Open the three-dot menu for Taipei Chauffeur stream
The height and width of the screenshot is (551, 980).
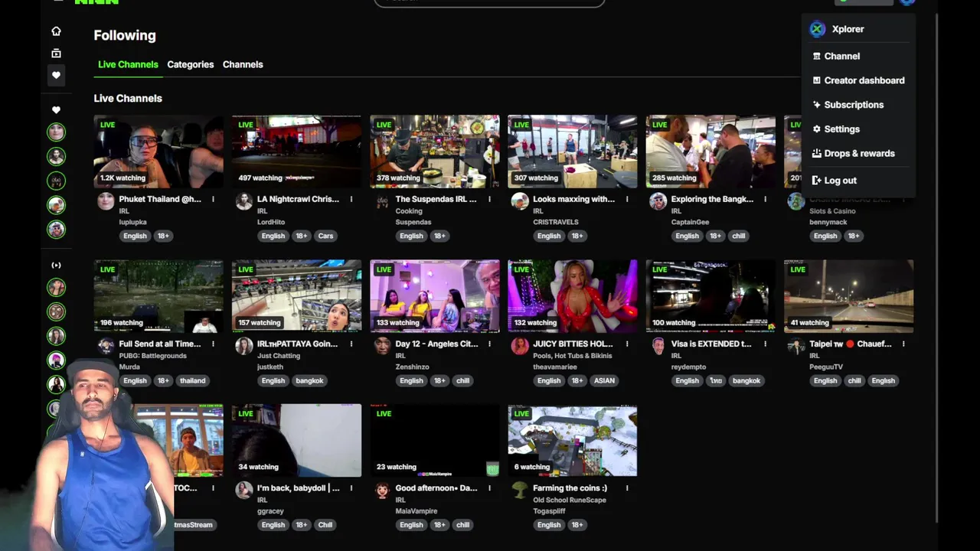click(903, 344)
